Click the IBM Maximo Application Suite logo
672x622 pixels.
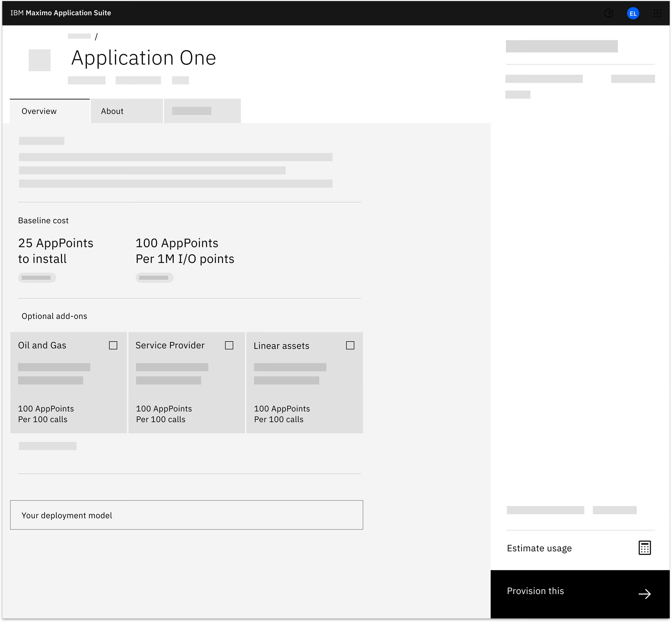(61, 13)
